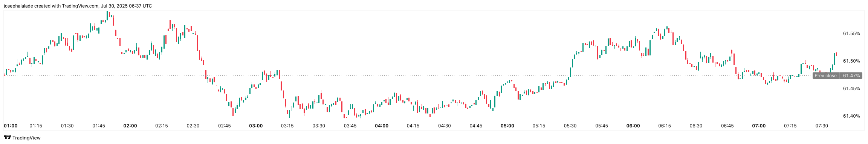Image resolution: width=868 pixels, height=144 pixels.
Task: Click the 06:00 time axis label
Action: (x=633, y=126)
